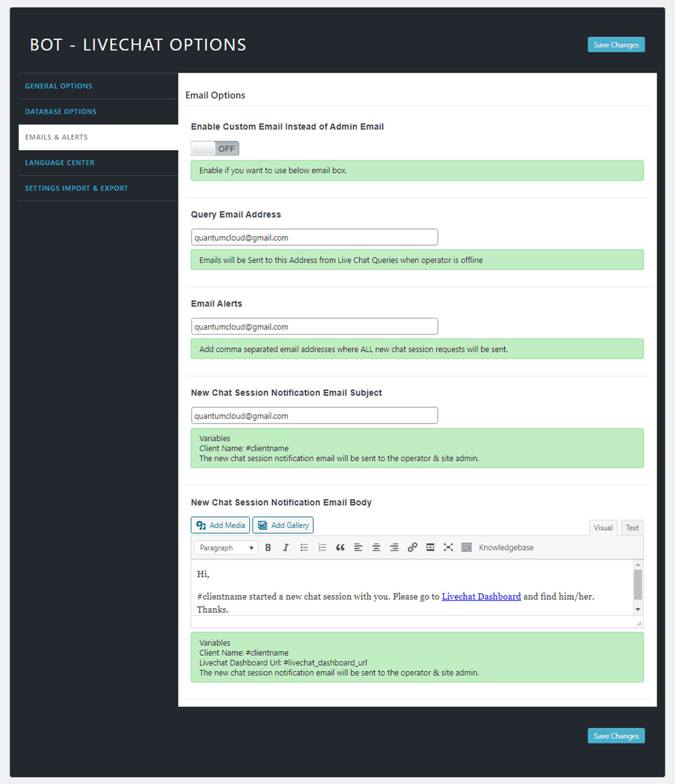The image size is (675, 784).
Task: Toggle the editor toolbar keyboard icon
Action: click(x=466, y=548)
